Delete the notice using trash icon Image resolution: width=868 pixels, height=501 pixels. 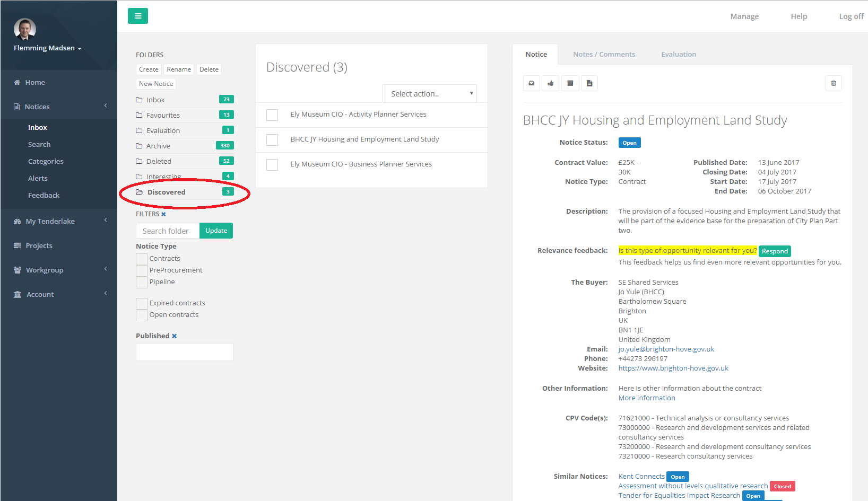[833, 83]
